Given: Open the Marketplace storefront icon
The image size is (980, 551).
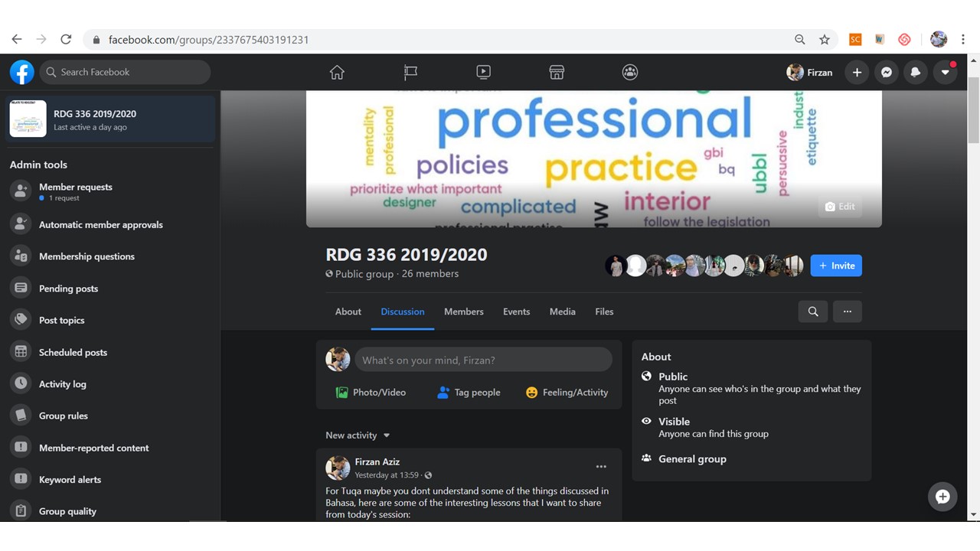Looking at the screenshot, I should [557, 72].
